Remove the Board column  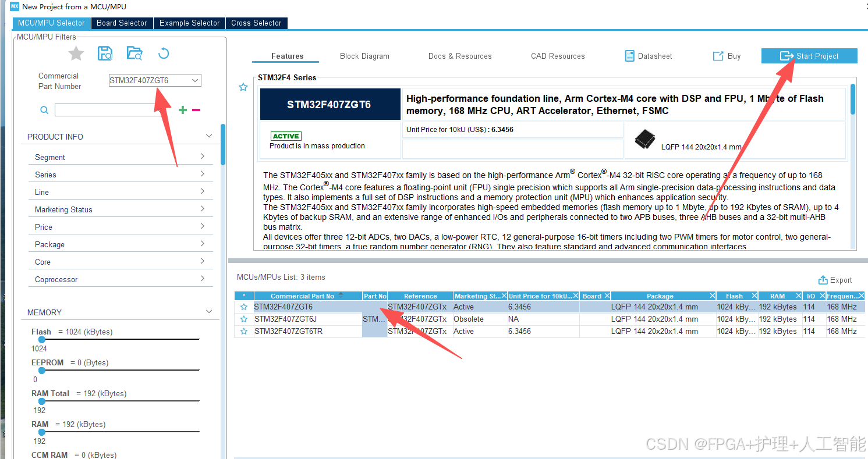[606, 296]
